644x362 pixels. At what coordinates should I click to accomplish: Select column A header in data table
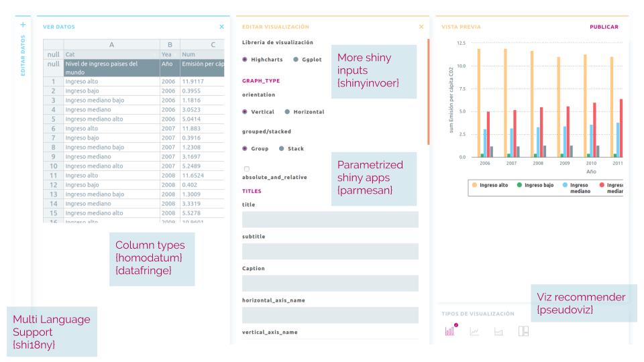pos(111,44)
